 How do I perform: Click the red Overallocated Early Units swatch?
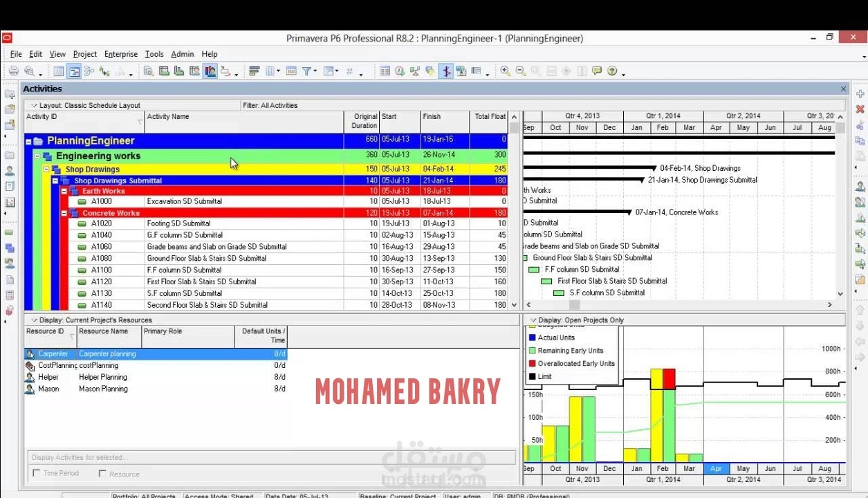532,363
